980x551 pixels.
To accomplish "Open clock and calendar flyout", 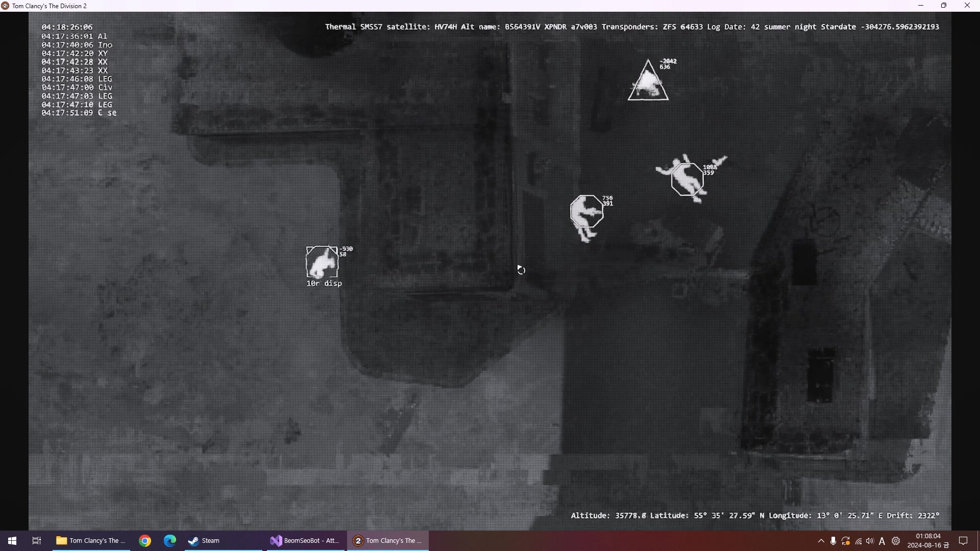I will click(x=928, y=541).
